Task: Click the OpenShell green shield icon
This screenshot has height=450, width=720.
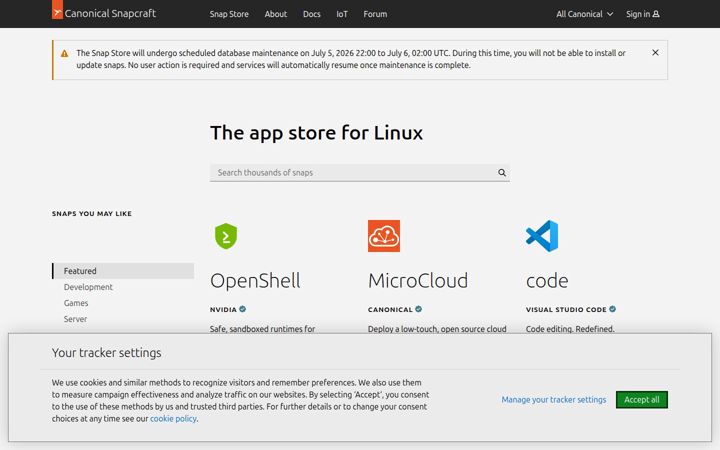Action: [226, 236]
